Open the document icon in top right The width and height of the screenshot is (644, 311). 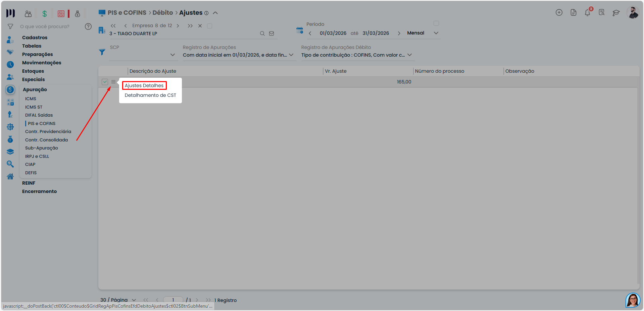point(574,12)
